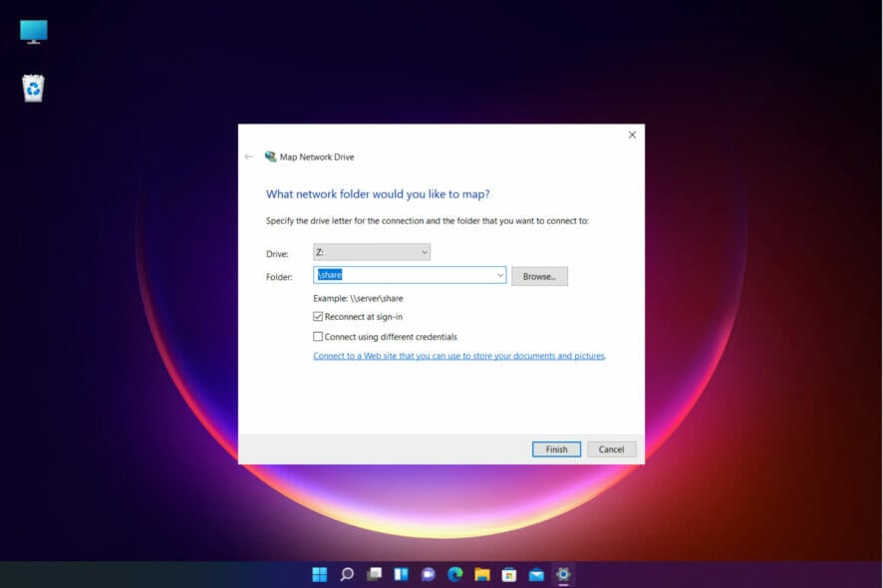Open the Microsoft Store from the taskbar
Screen dimensions: 883x588
[x=510, y=574]
